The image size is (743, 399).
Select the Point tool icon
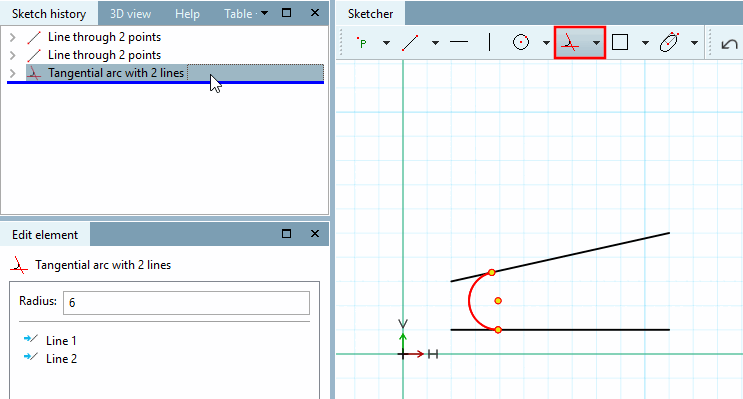coord(362,43)
